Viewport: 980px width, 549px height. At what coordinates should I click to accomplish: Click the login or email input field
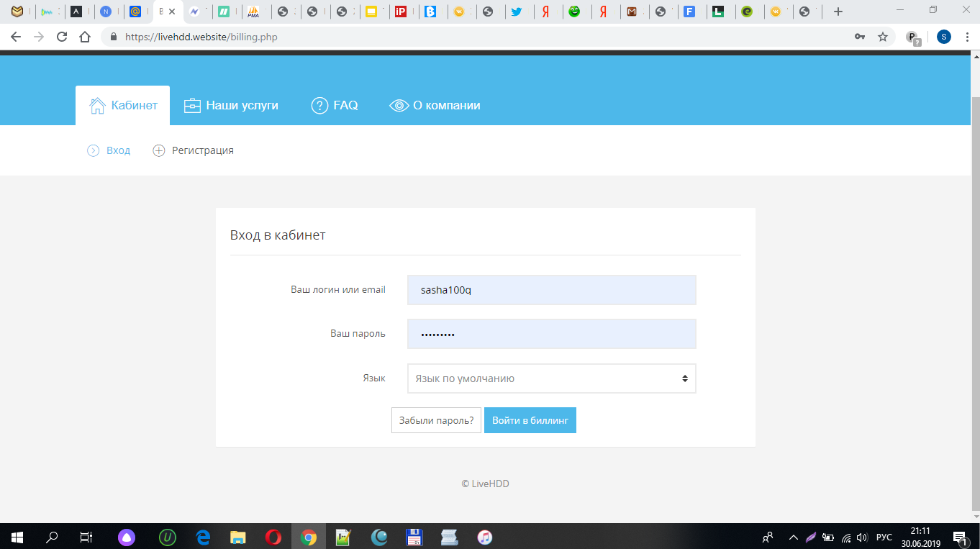(551, 290)
